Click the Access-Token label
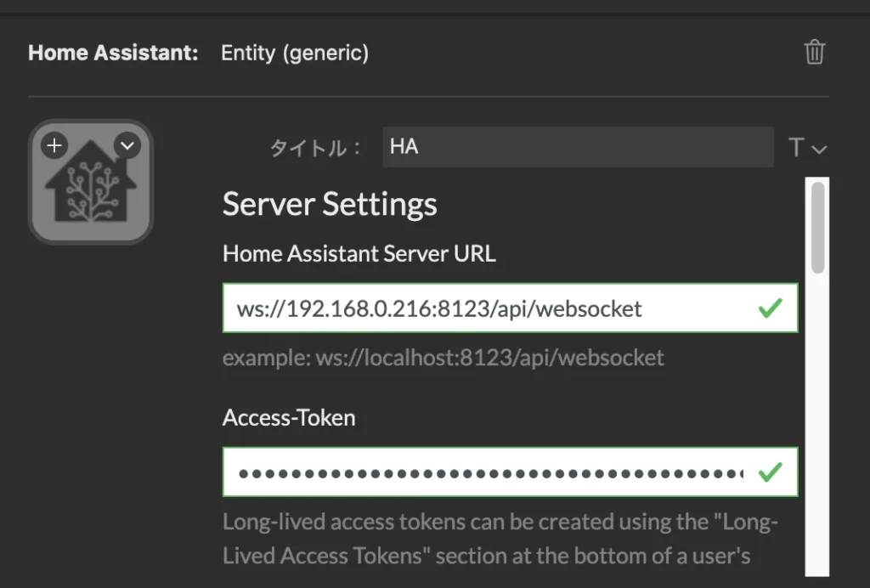Image resolution: width=870 pixels, height=588 pixels. 289,418
